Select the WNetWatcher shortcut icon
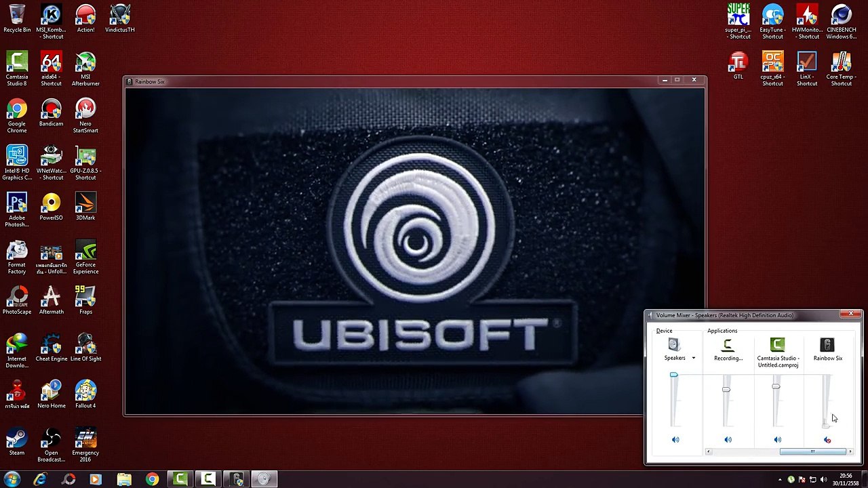868x488 pixels. pos(51,163)
